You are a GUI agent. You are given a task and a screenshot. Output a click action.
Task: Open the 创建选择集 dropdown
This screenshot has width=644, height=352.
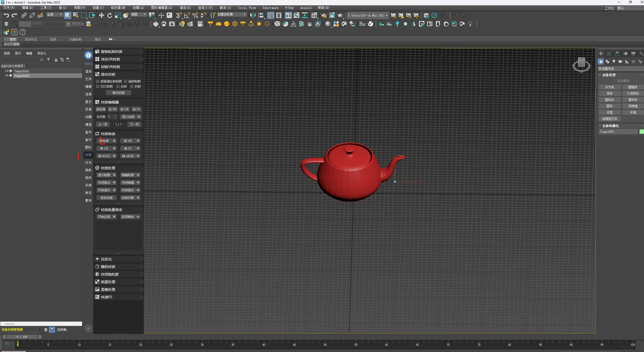click(x=244, y=14)
